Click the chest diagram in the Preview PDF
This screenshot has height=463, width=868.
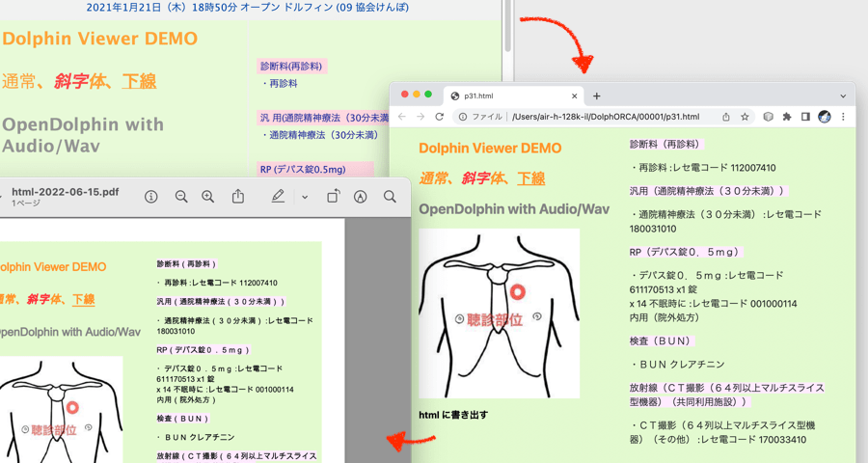click(61, 409)
